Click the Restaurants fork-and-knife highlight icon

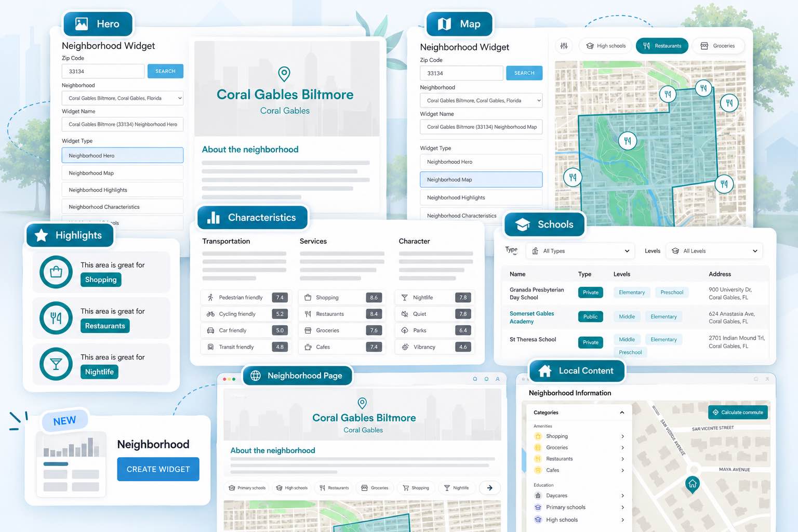click(56, 318)
